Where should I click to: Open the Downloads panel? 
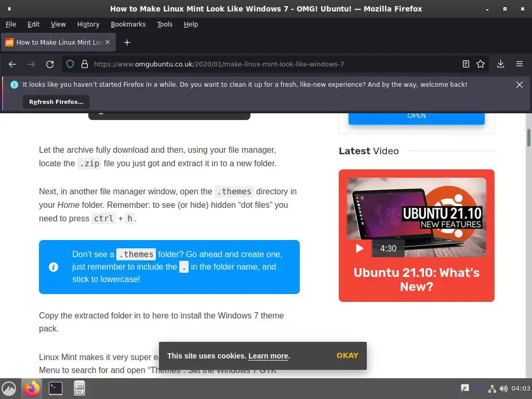(500, 64)
